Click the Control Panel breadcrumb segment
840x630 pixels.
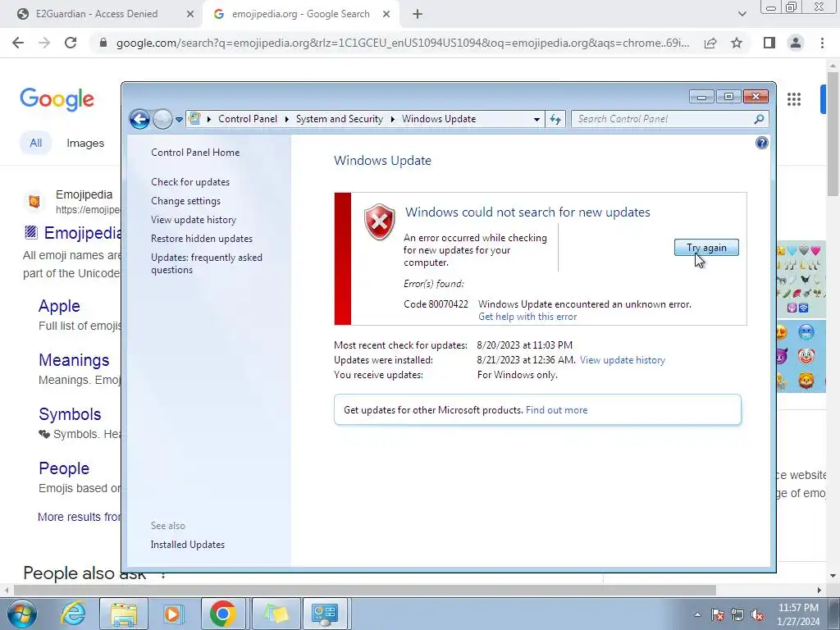(248, 119)
